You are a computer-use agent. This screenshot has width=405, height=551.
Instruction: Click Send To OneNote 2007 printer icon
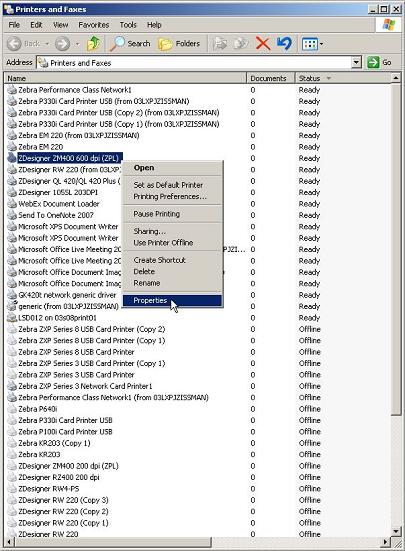(x=12, y=215)
